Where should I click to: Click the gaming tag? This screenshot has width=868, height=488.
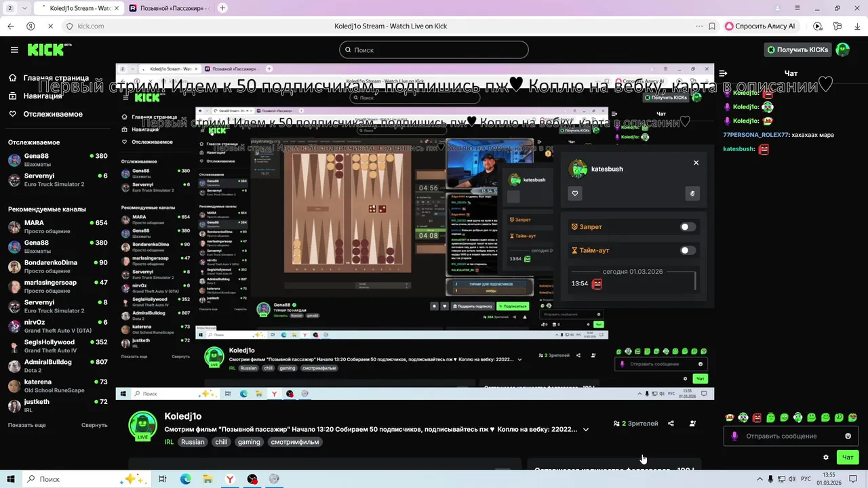pyautogui.click(x=249, y=442)
